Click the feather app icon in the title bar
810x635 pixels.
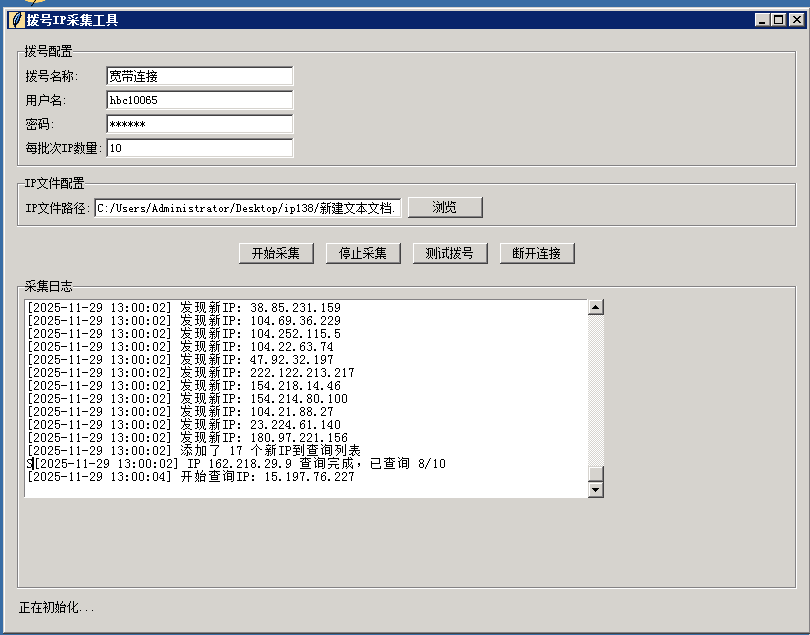point(18,18)
